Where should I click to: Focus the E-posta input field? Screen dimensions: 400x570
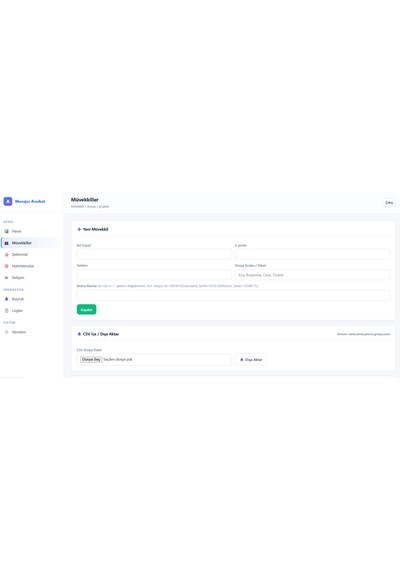click(x=312, y=254)
